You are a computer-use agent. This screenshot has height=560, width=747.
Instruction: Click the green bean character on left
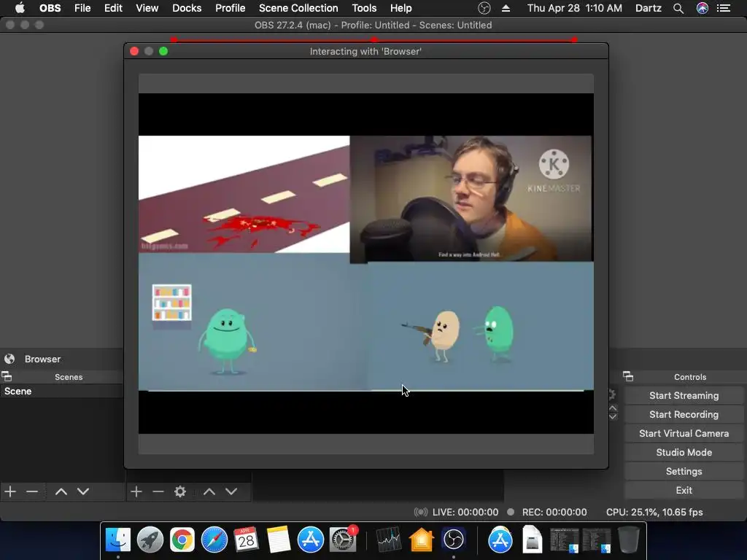click(x=226, y=341)
